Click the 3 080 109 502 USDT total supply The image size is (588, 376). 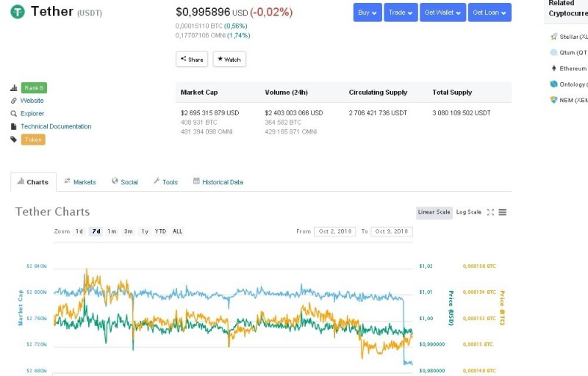[462, 112]
